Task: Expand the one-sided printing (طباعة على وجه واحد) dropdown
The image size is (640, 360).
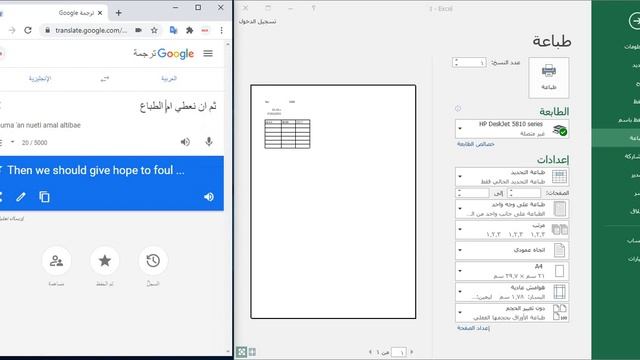Action: click(x=512, y=209)
